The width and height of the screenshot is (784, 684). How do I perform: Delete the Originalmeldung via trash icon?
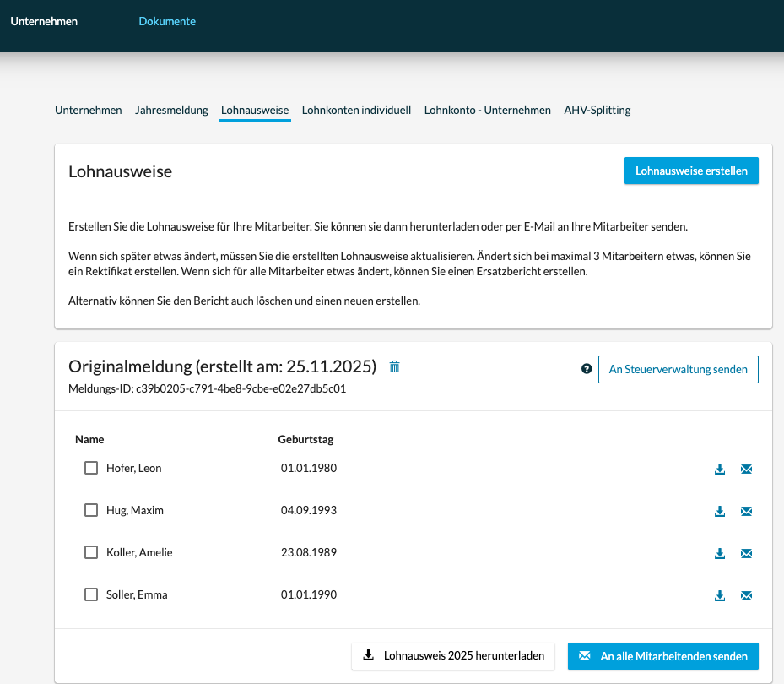394,366
